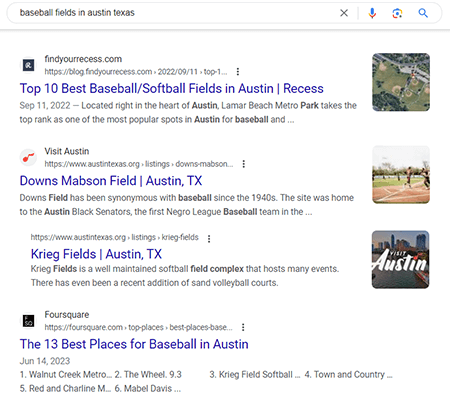Click the blog.findyourrecess.com URL breadcrumb
This screenshot has height=400, width=450.
(x=136, y=72)
